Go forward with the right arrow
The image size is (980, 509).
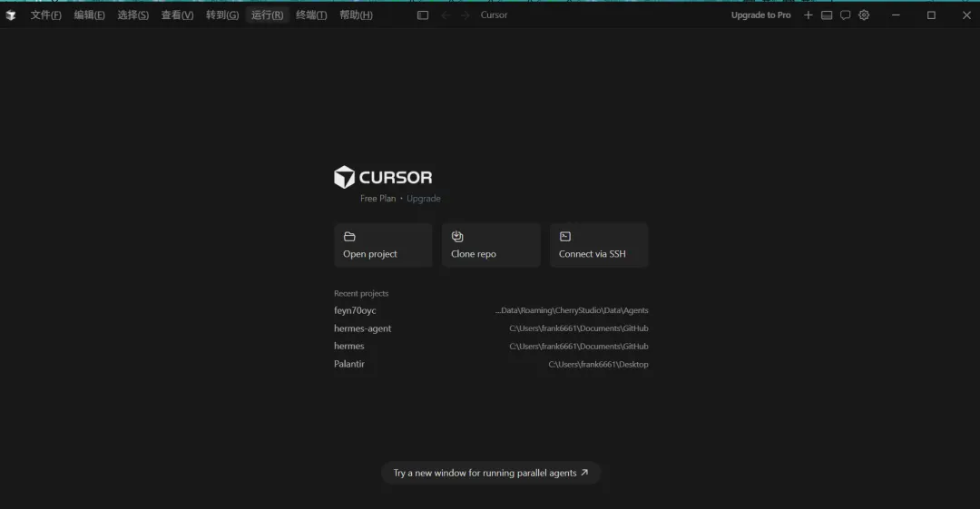[465, 15]
